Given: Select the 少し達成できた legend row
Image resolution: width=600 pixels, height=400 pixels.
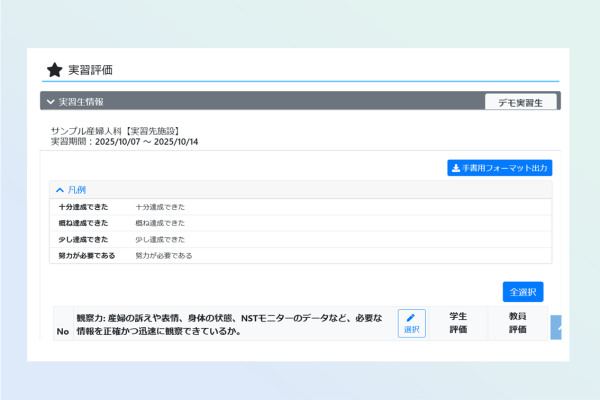Looking at the screenshot, I should (x=300, y=240).
